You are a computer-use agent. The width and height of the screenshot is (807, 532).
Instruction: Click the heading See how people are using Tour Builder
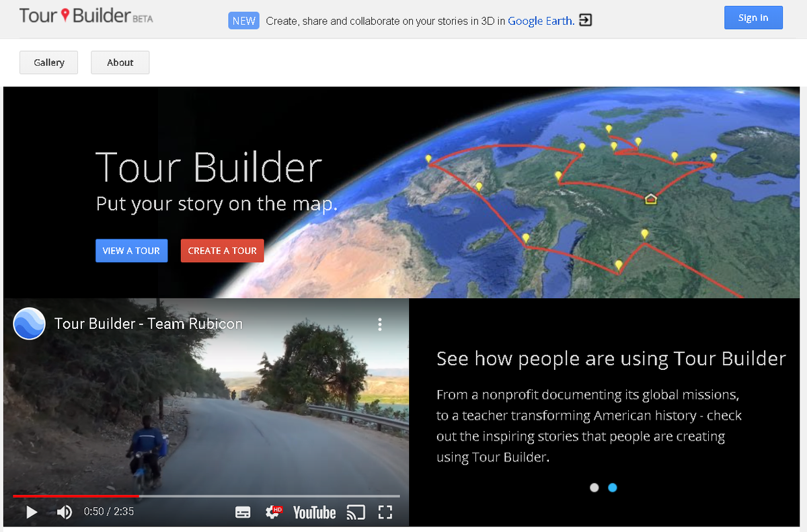(x=611, y=358)
